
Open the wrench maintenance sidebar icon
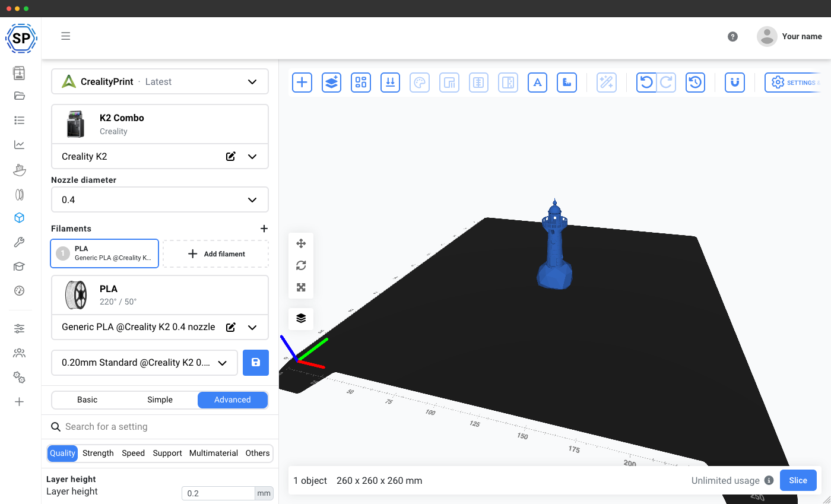pos(20,242)
